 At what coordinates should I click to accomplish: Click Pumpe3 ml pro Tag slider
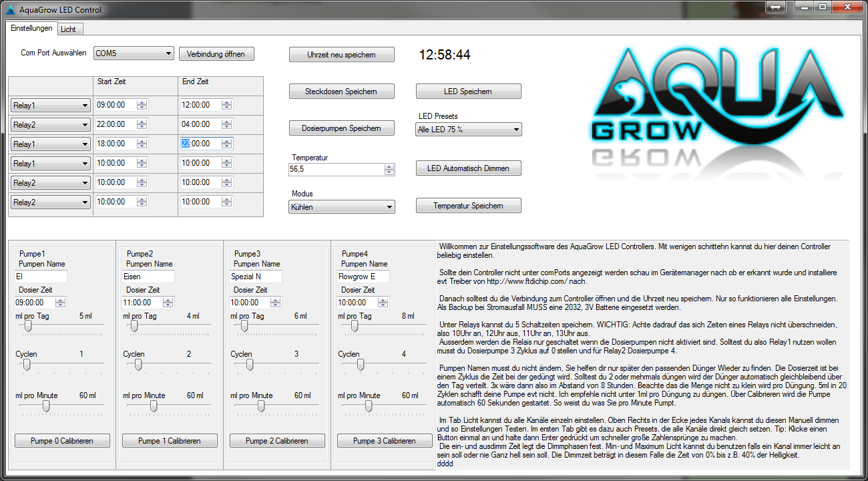pos(276,328)
